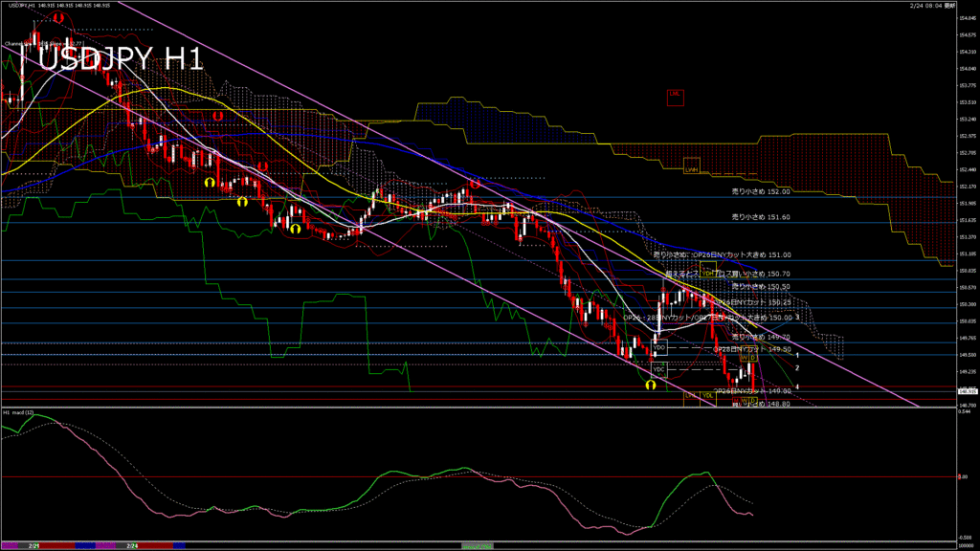
Task: Click the YDH level marker box
Action: (708, 272)
